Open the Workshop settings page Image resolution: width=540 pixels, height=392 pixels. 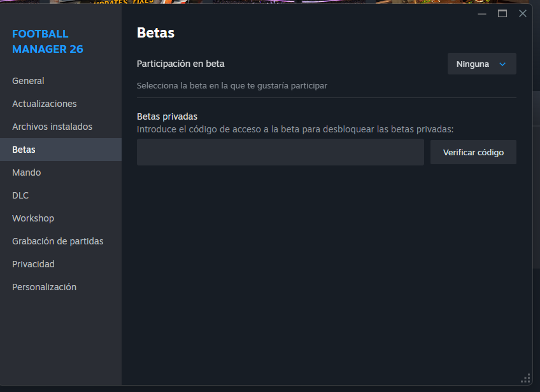click(x=33, y=218)
